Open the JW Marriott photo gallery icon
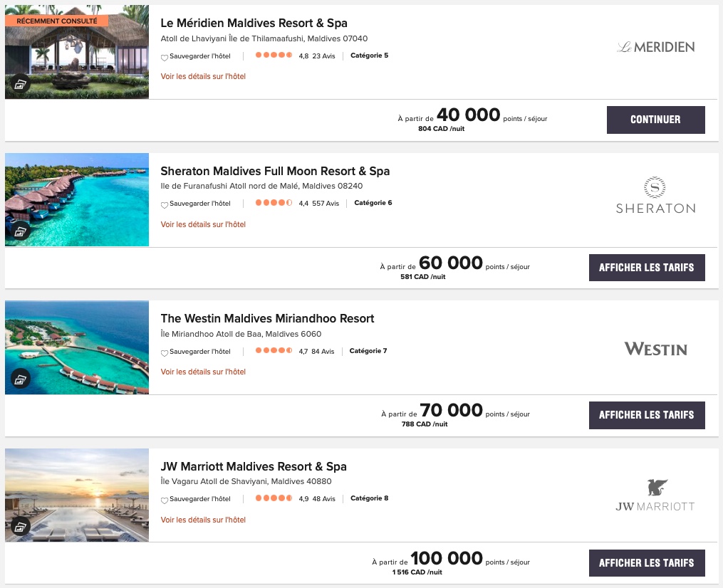 (20, 527)
